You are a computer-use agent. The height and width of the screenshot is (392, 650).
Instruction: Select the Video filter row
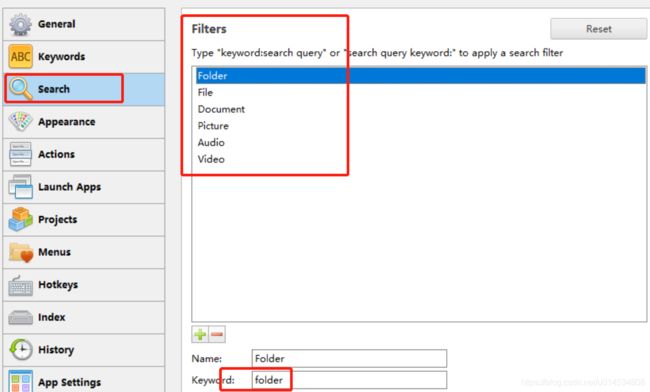pos(421,159)
